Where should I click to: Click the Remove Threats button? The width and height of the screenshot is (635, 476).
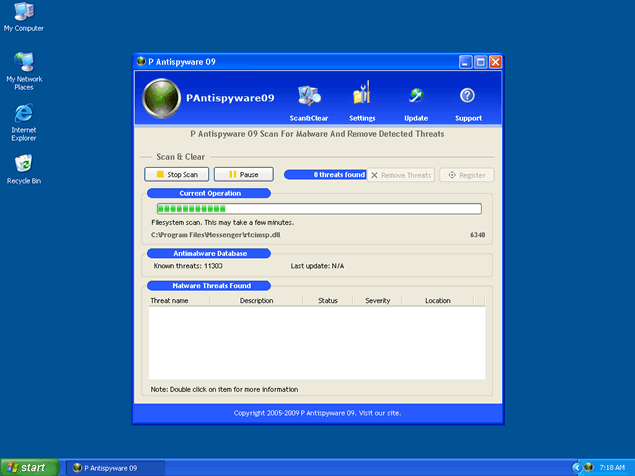tap(401, 175)
